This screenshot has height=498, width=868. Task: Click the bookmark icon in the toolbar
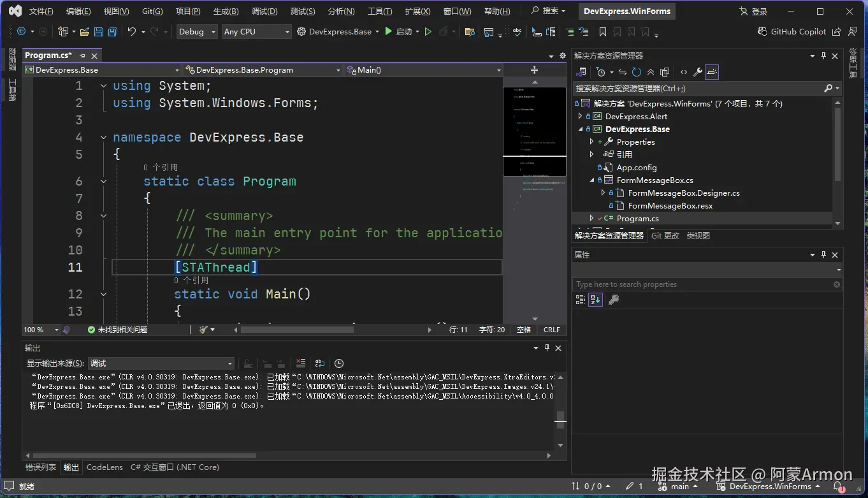[603, 32]
